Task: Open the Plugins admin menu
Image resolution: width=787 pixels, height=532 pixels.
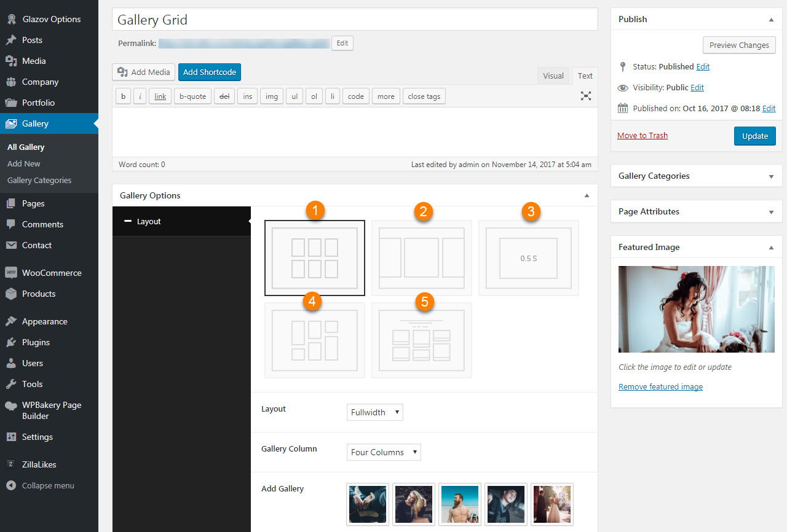Action: click(36, 342)
